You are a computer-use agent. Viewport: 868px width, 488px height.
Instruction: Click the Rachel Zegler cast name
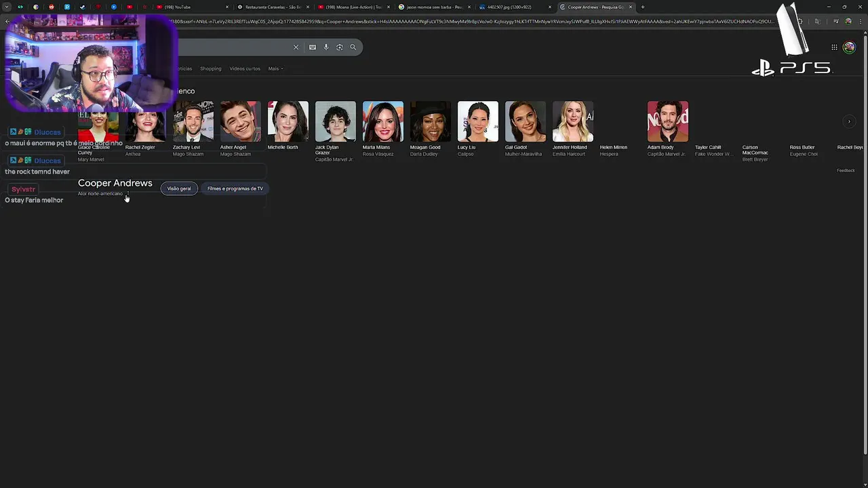coord(140,147)
